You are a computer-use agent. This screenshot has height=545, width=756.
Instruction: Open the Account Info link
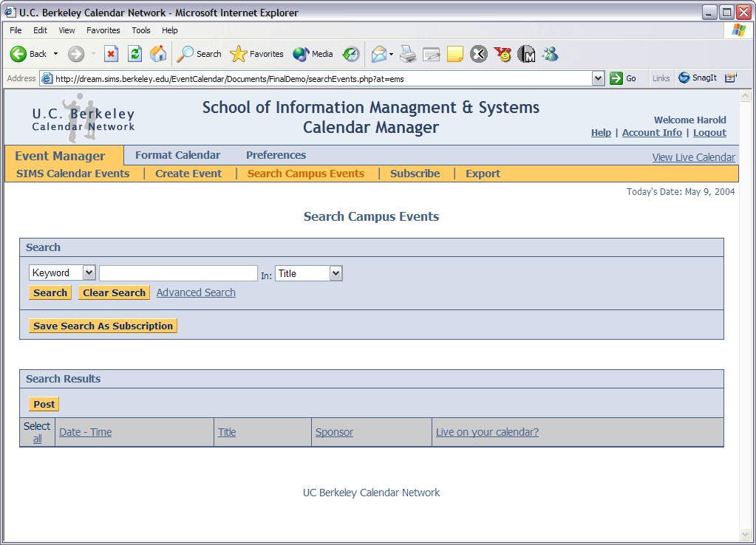(x=652, y=132)
